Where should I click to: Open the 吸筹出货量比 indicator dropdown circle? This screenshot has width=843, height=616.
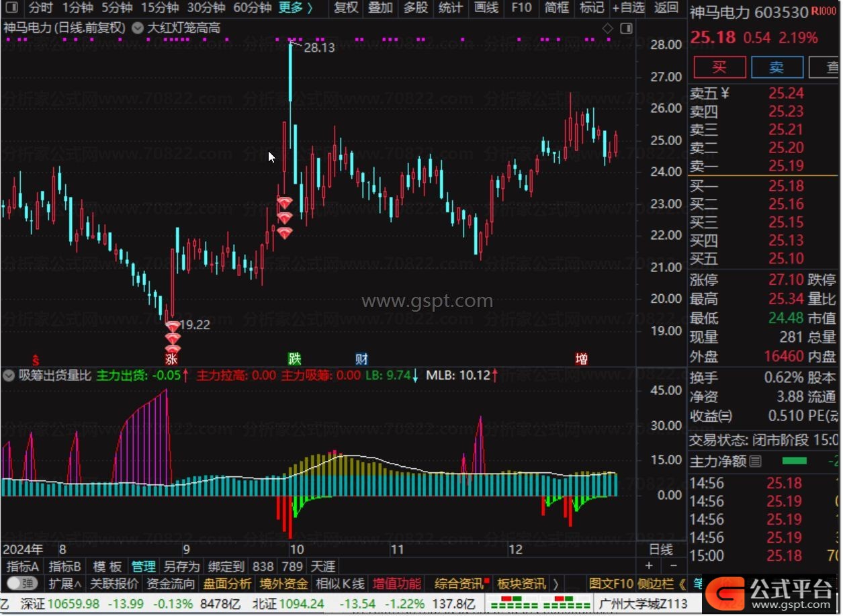pyautogui.click(x=9, y=375)
